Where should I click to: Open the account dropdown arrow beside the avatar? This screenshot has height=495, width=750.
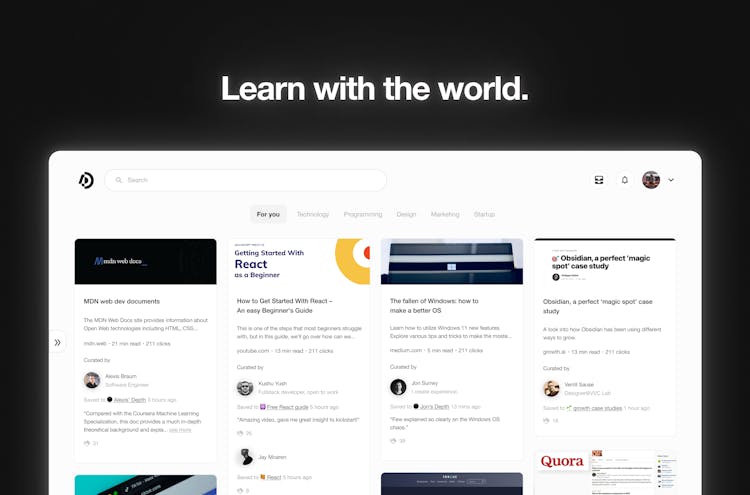(x=671, y=180)
